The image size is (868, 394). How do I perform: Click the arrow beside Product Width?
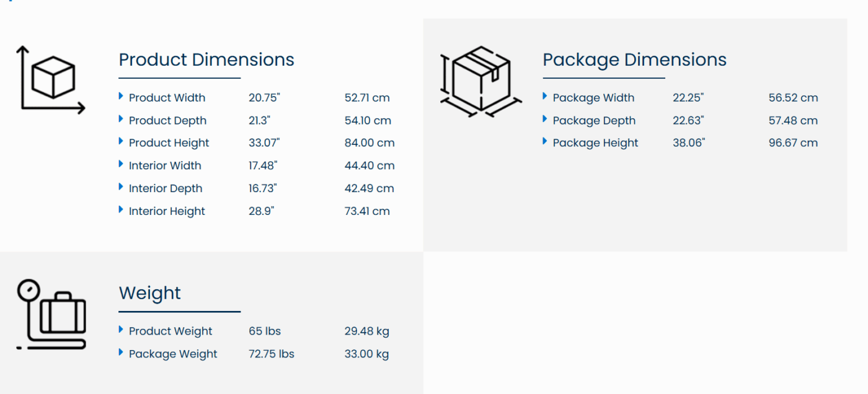point(121,96)
